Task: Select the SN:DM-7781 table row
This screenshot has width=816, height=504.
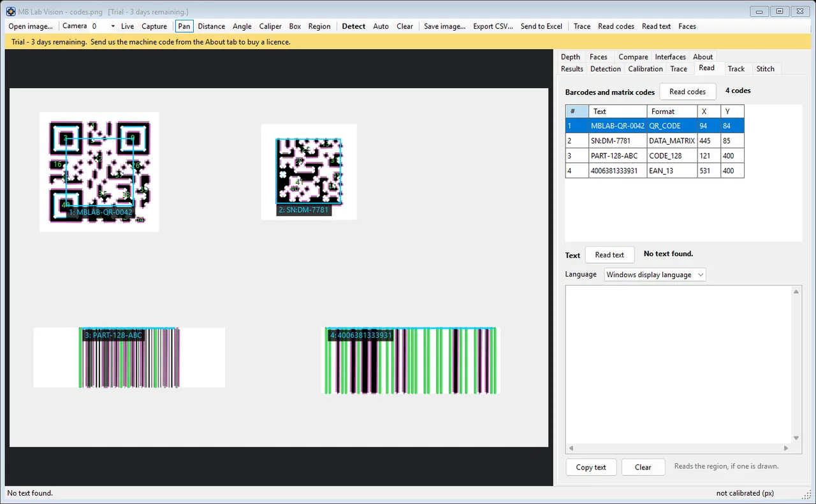Action: pyautogui.click(x=655, y=141)
